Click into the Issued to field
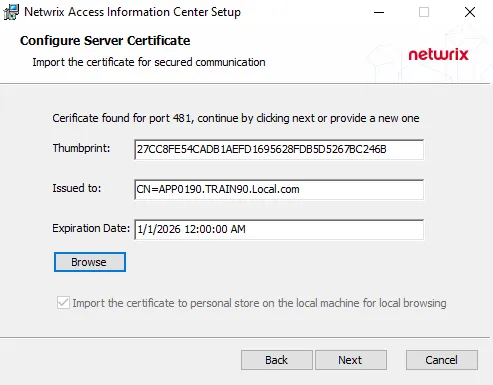This screenshot has height=385, width=493. (279, 189)
